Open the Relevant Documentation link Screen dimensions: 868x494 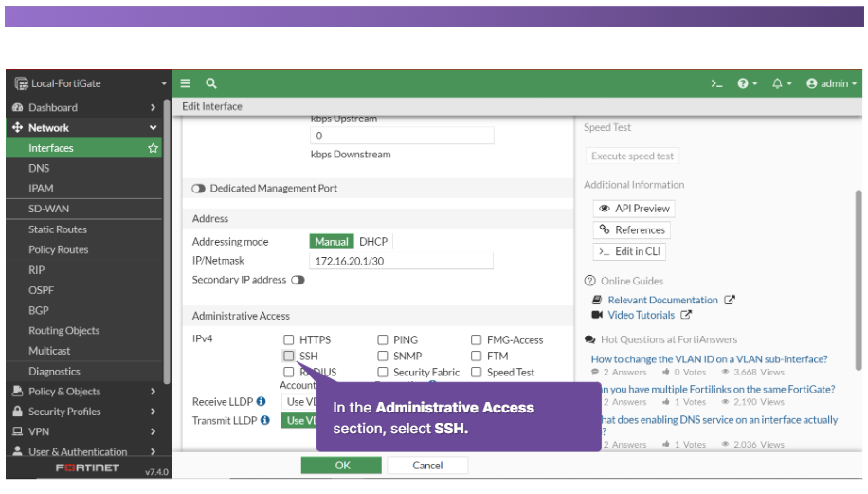[x=662, y=300]
